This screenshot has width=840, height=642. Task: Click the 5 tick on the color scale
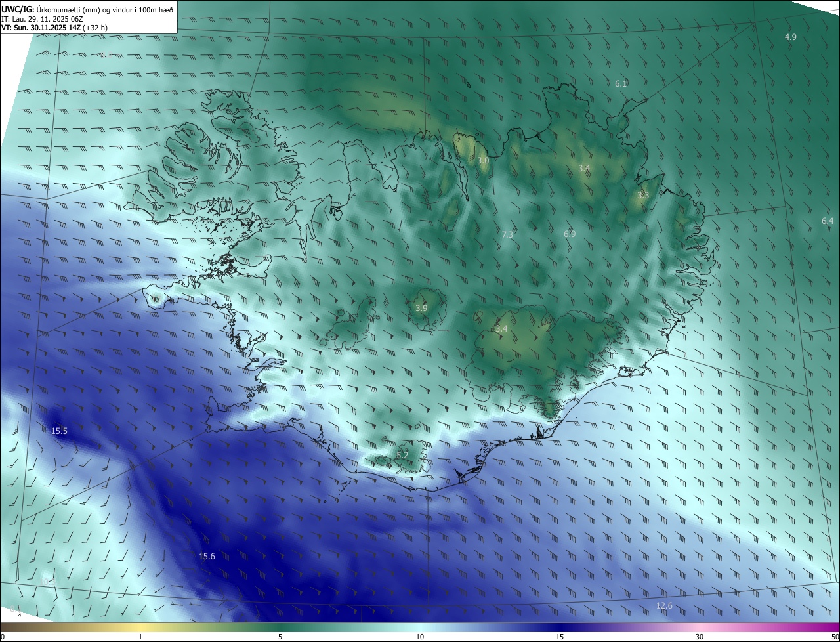280,637
